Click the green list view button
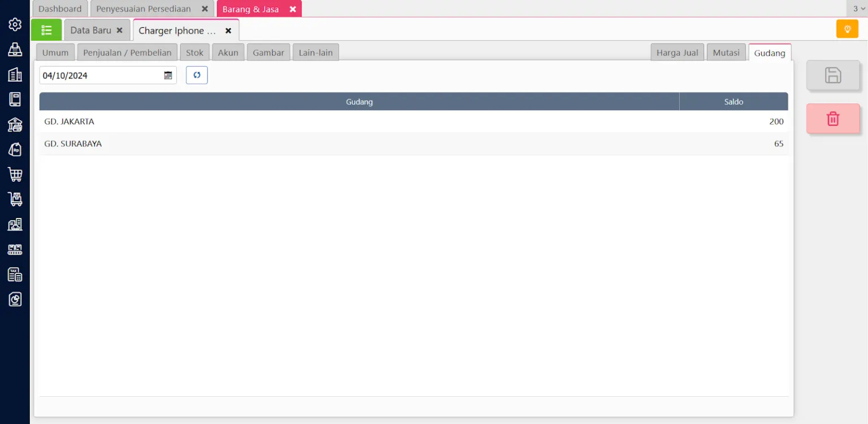The image size is (868, 424). pos(46,30)
